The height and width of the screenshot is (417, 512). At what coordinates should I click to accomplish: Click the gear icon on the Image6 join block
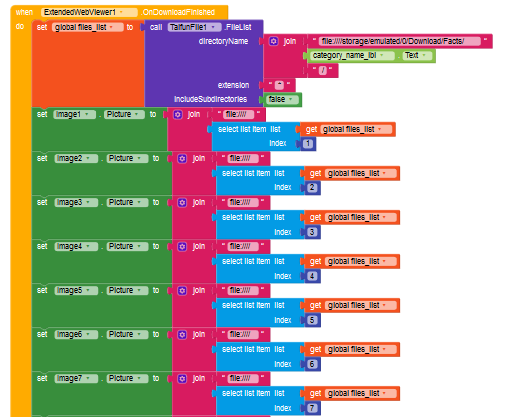[x=182, y=335]
